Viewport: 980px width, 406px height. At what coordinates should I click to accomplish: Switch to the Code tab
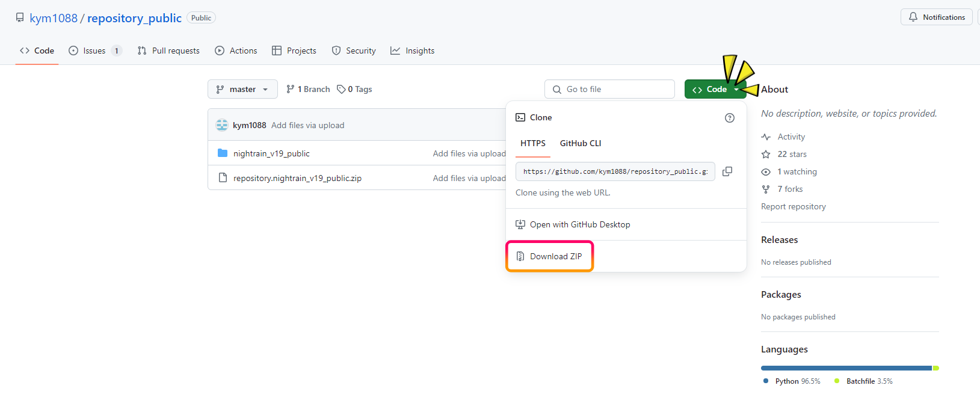pyautogui.click(x=37, y=51)
